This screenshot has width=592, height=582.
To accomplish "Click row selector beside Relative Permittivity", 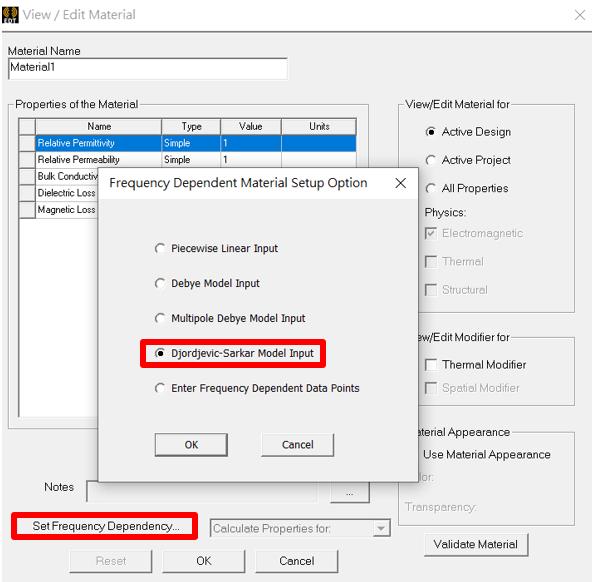I will click(x=27, y=143).
